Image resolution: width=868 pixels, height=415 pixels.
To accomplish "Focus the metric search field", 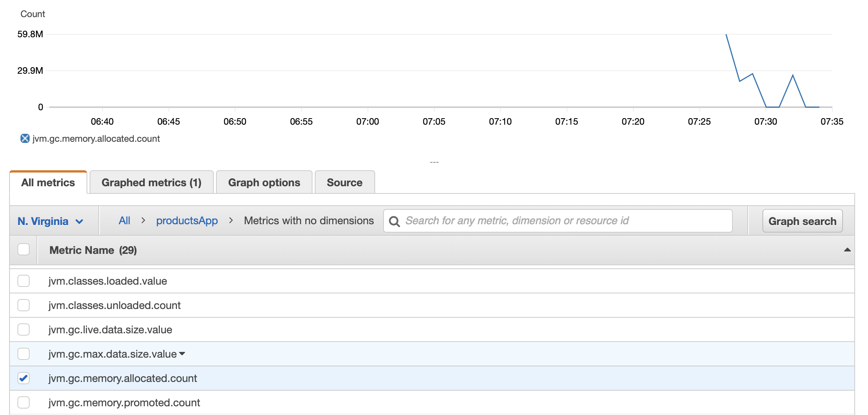I will [558, 221].
